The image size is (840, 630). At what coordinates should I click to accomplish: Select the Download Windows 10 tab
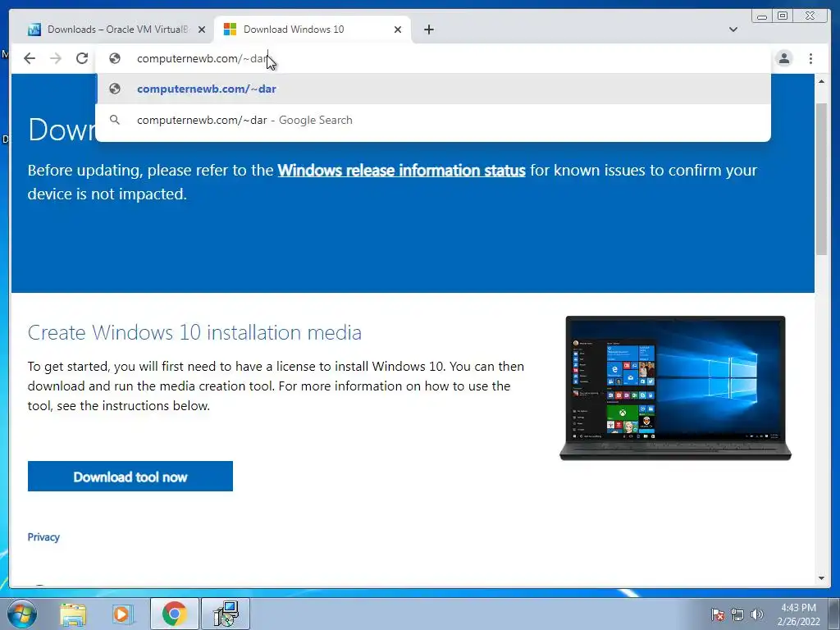pyautogui.click(x=313, y=30)
